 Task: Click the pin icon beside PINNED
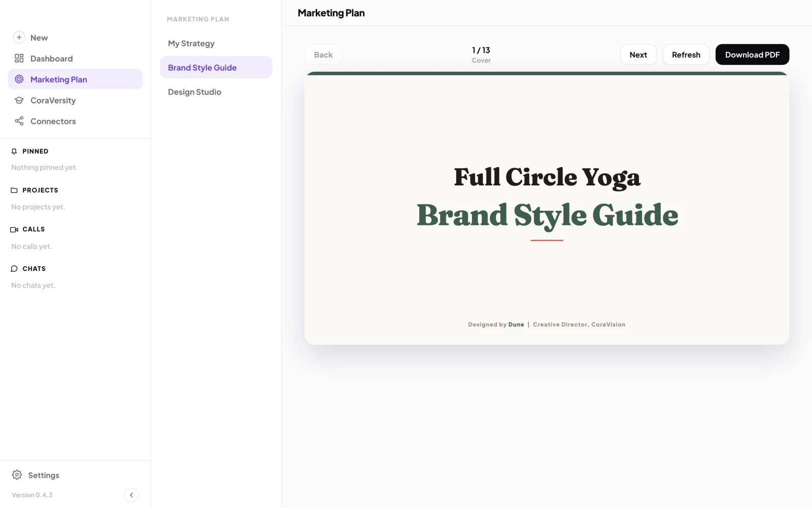tap(14, 151)
